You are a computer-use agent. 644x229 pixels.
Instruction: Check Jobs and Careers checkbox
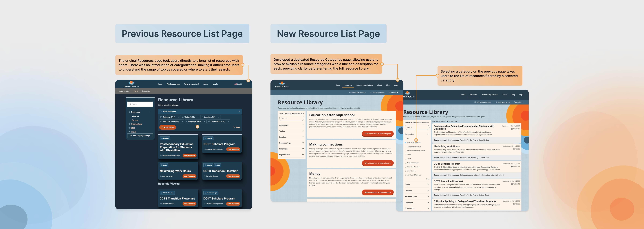coord(405,163)
